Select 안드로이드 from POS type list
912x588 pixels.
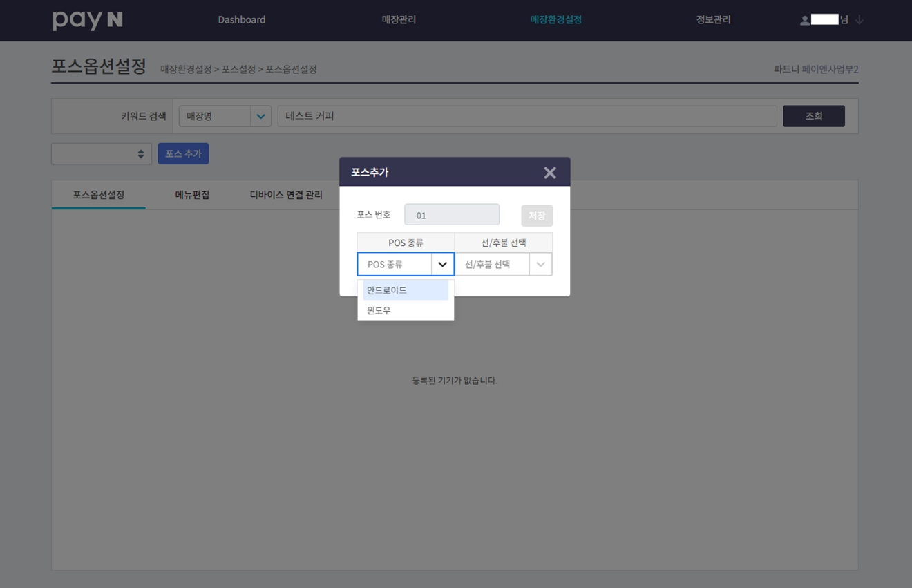click(x=406, y=290)
